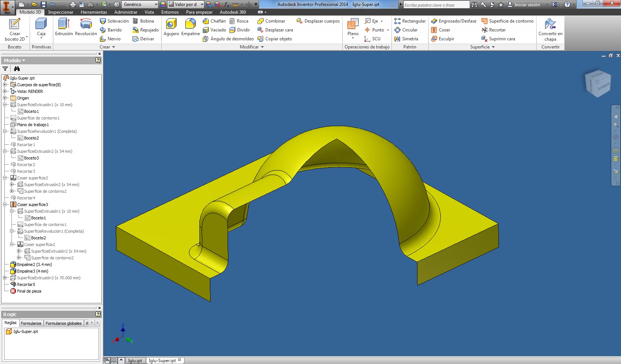Select Plano de trabajo1 item

(x=30, y=125)
